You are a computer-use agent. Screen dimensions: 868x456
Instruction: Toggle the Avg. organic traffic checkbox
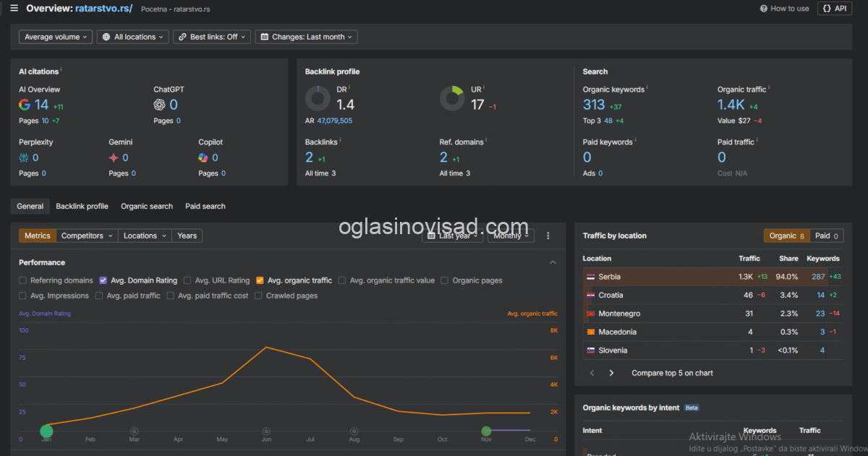(260, 280)
